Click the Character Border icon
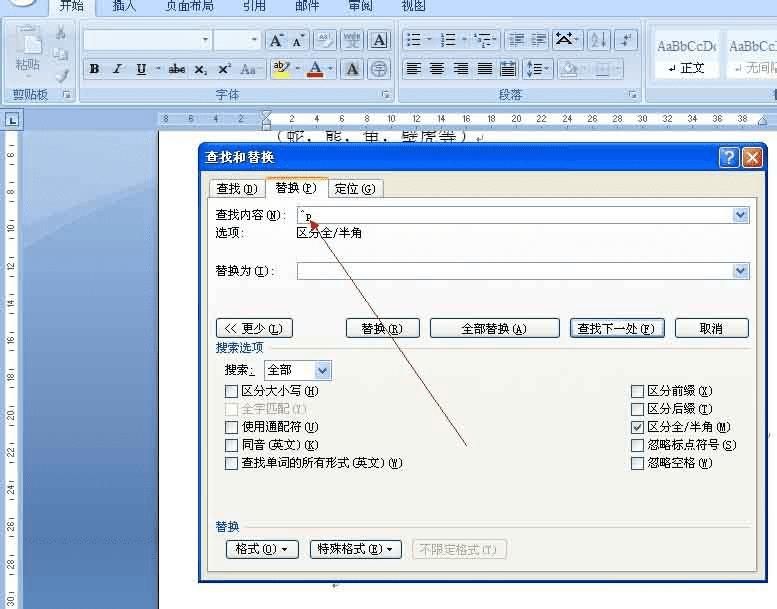This screenshot has height=609, width=777. tap(379, 40)
